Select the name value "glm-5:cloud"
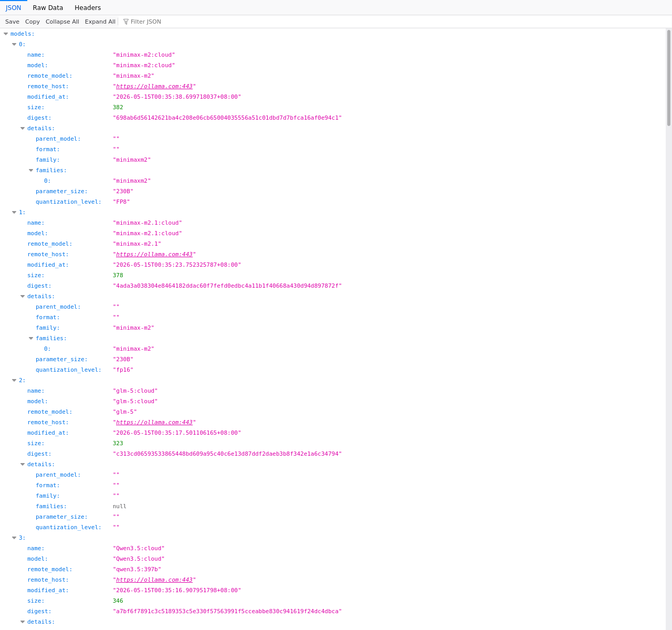 [x=135, y=391]
